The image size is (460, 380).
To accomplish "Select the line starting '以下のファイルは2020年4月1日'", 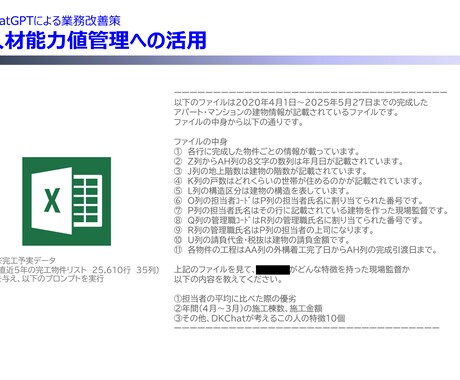I will pos(301,102).
